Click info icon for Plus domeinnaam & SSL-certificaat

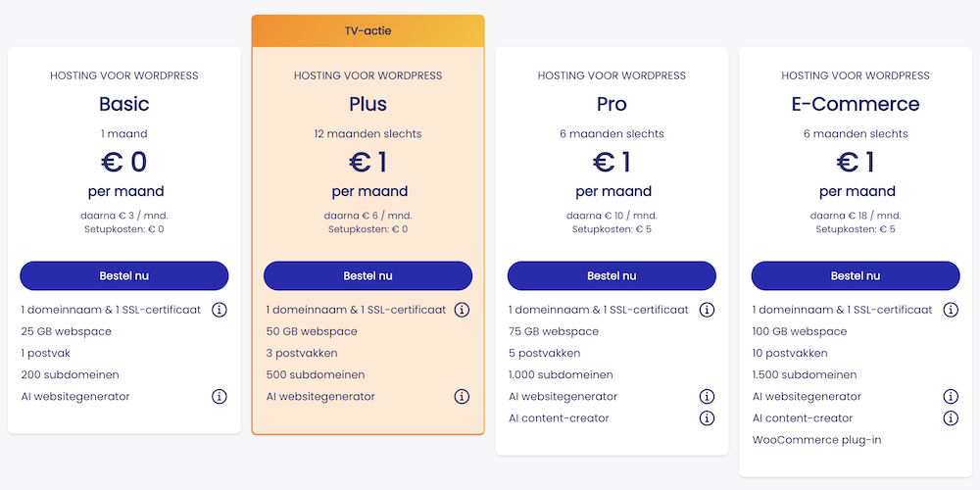coord(462,310)
